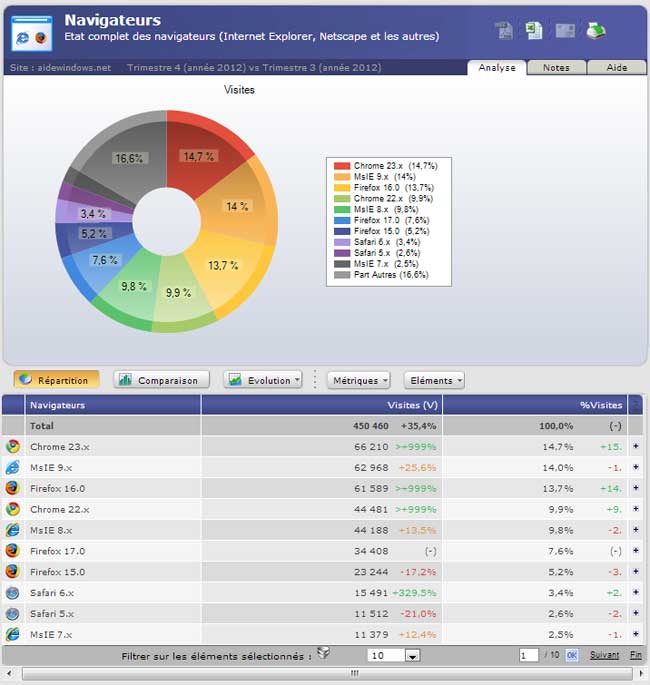Click the page number input field

tap(529, 656)
